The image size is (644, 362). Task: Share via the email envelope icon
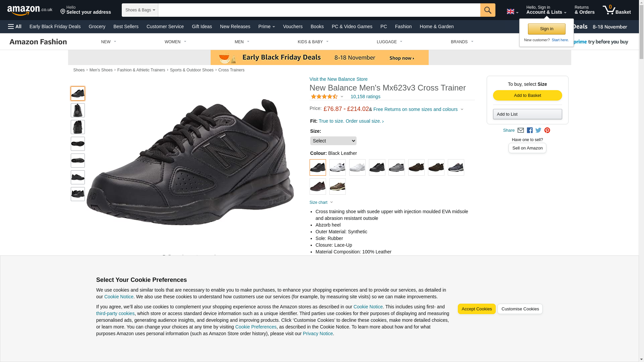click(521, 130)
